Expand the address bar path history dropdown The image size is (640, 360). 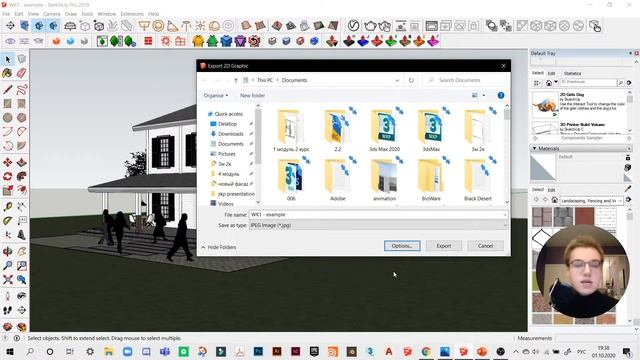click(397, 80)
